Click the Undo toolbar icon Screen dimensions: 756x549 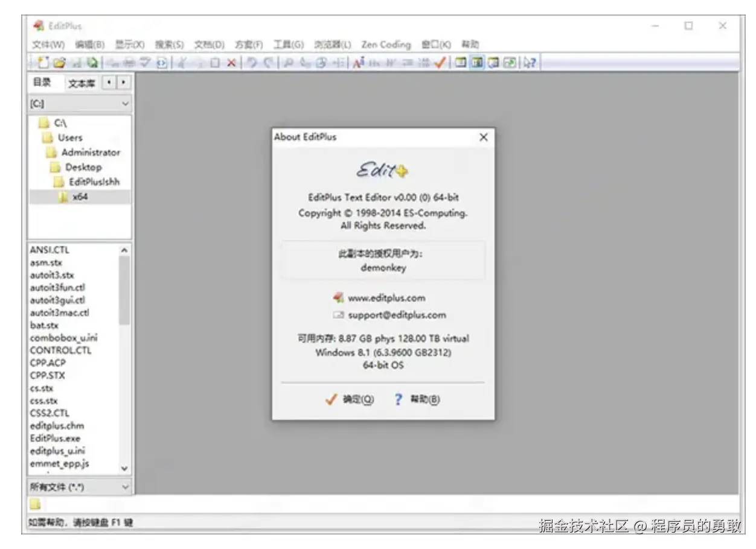pyautogui.click(x=251, y=62)
